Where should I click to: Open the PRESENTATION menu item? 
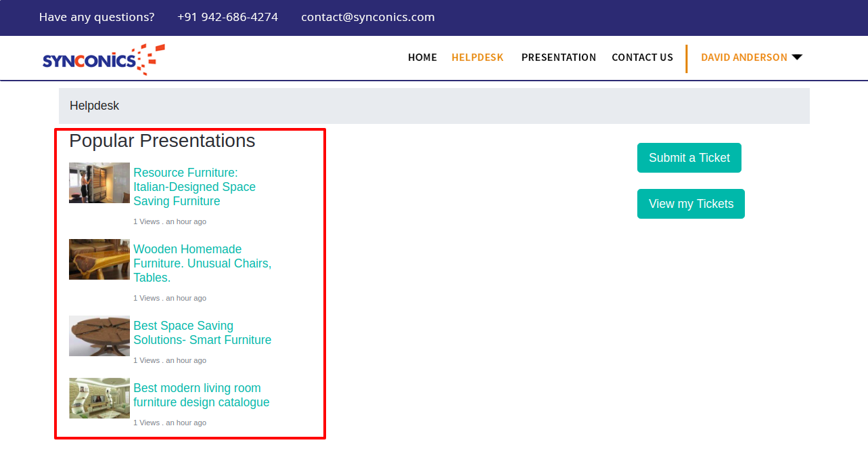[x=558, y=58]
